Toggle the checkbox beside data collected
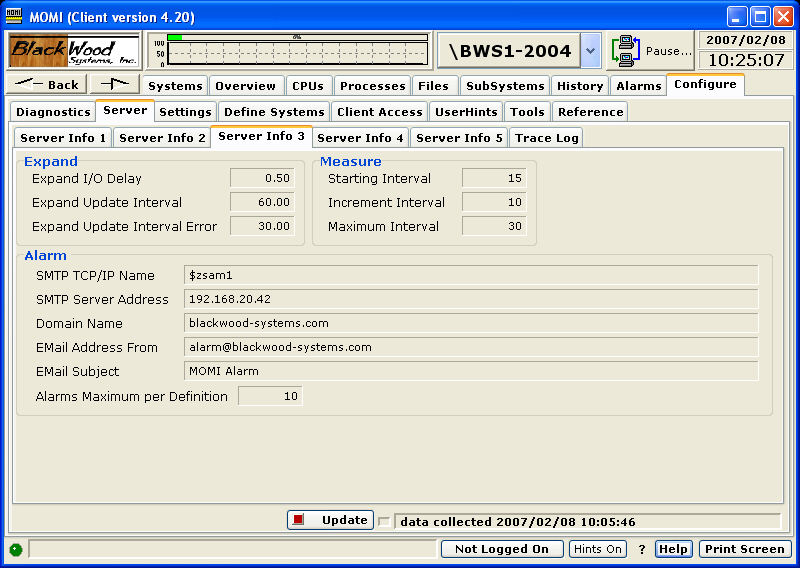Screen dimensions: 800x568 [385, 521]
